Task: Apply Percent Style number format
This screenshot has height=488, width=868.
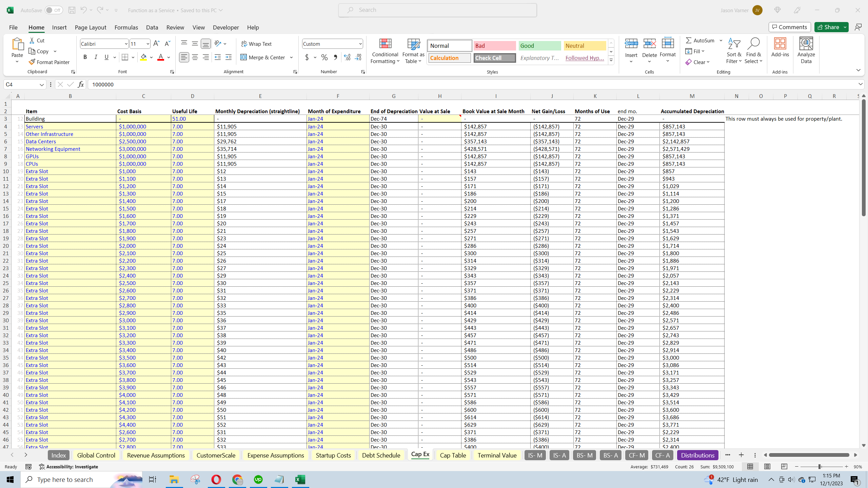Action: (324, 58)
